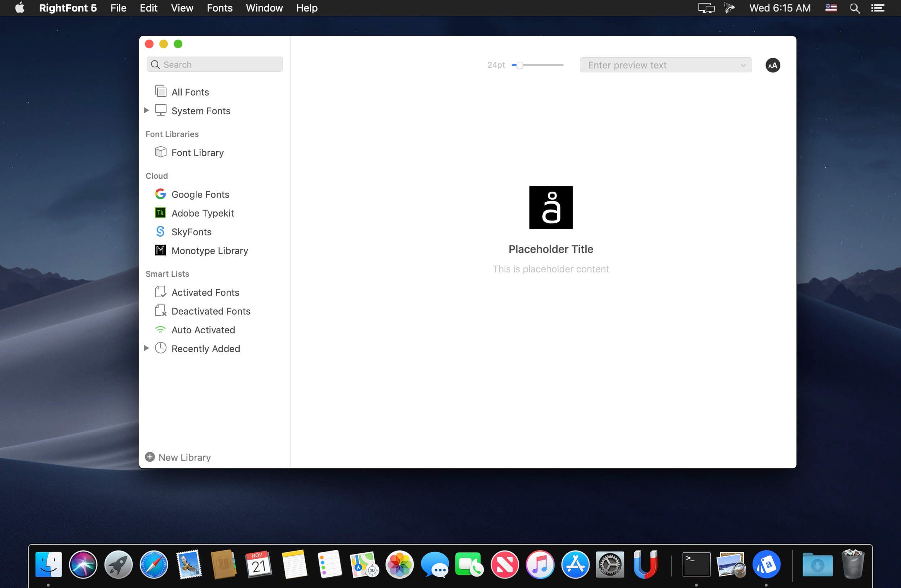Open the Activated Fonts smart list
The image size is (901, 588).
pos(205,292)
